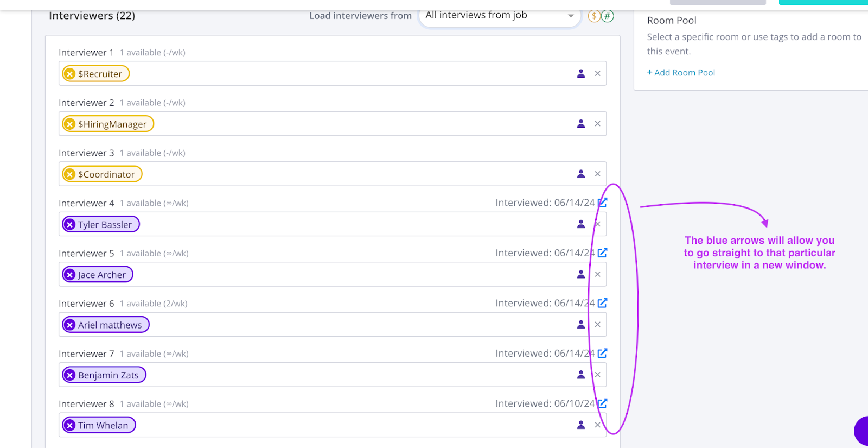
Task: Remove Benjamin Zats chip
Action: click(70, 375)
